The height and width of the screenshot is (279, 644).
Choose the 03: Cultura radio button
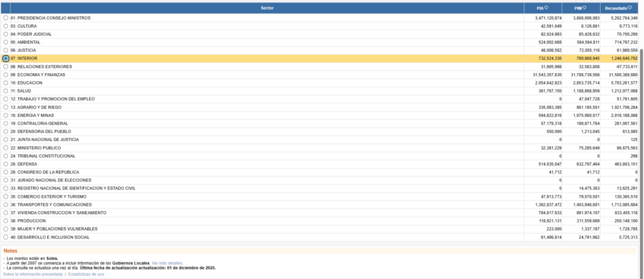tap(6, 26)
